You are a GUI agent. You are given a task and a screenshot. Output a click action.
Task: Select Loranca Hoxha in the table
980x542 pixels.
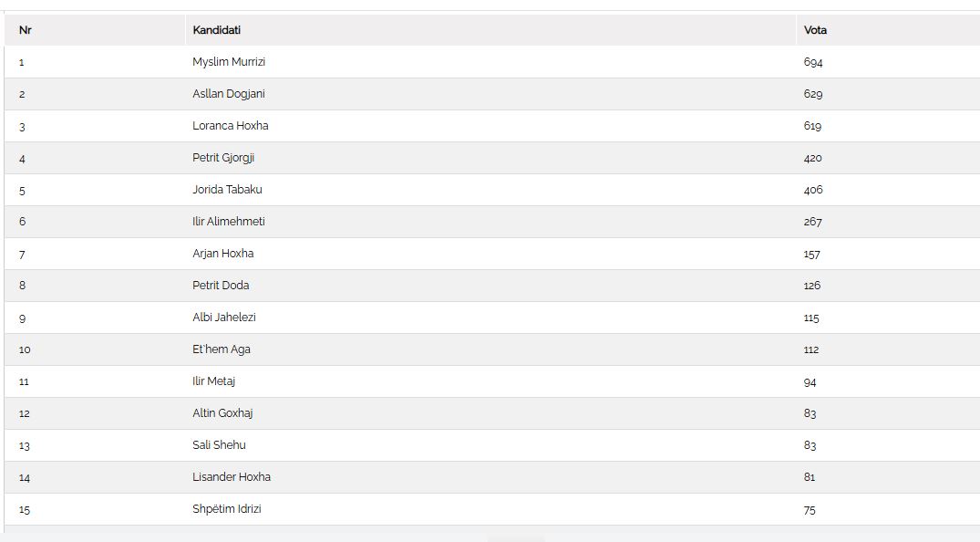(231, 126)
